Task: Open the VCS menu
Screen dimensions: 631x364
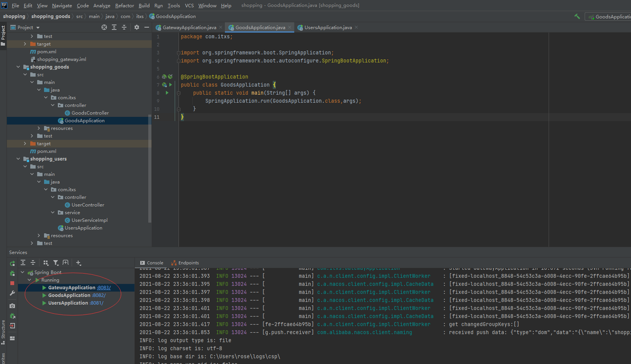Action: point(189,5)
